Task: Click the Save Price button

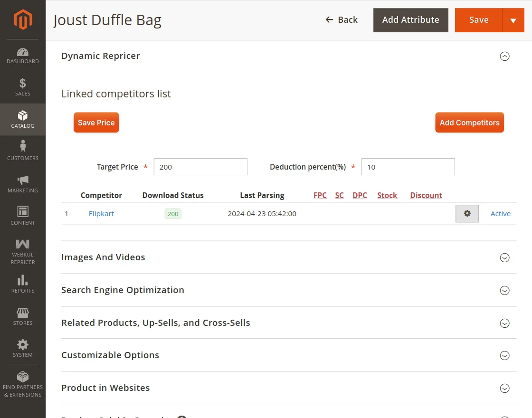Action: [x=96, y=122]
